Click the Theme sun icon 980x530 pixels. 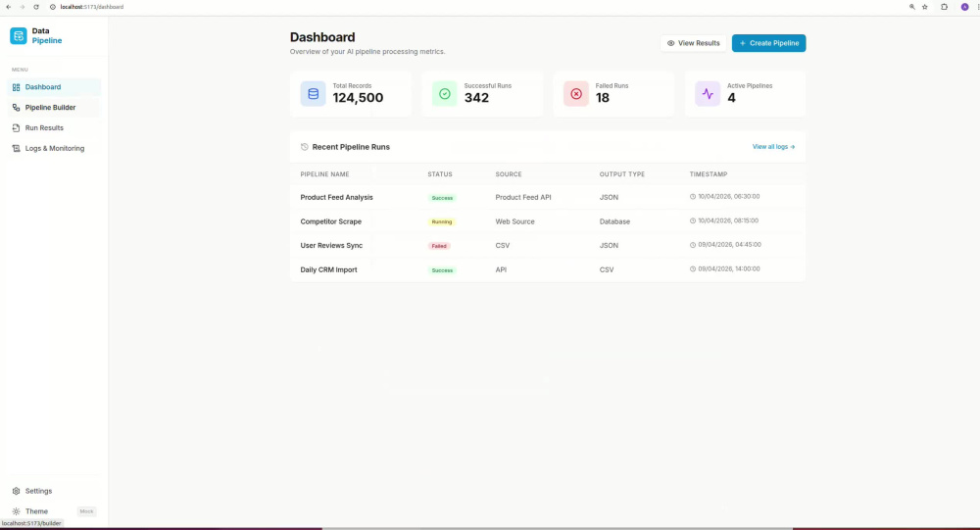[x=17, y=511]
